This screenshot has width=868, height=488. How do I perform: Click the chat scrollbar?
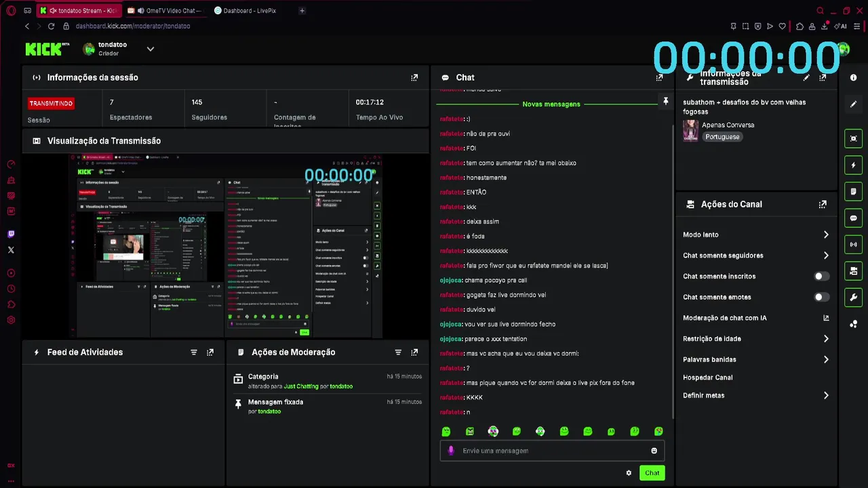pos(673,271)
